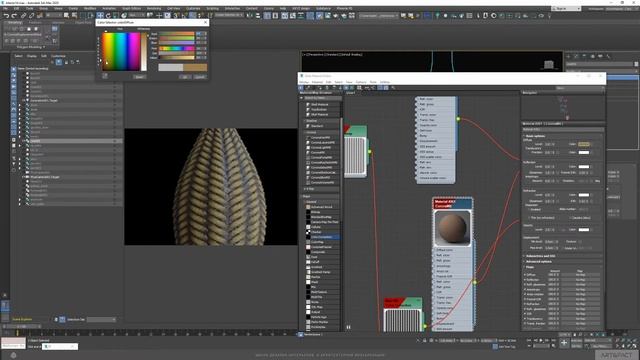Click the ViewCube in the perspective viewport
The height and width of the screenshot is (360, 640).
(549, 64)
